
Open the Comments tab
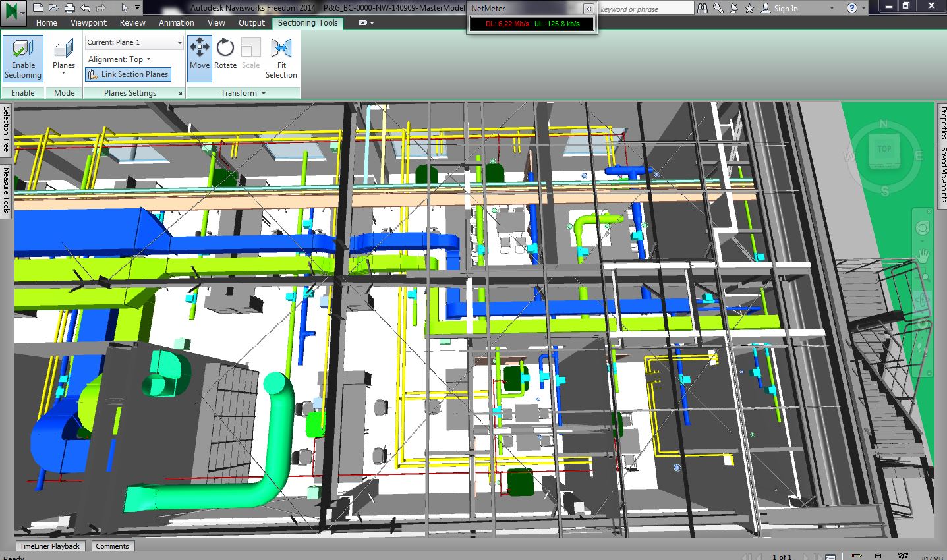pos(112,546)
